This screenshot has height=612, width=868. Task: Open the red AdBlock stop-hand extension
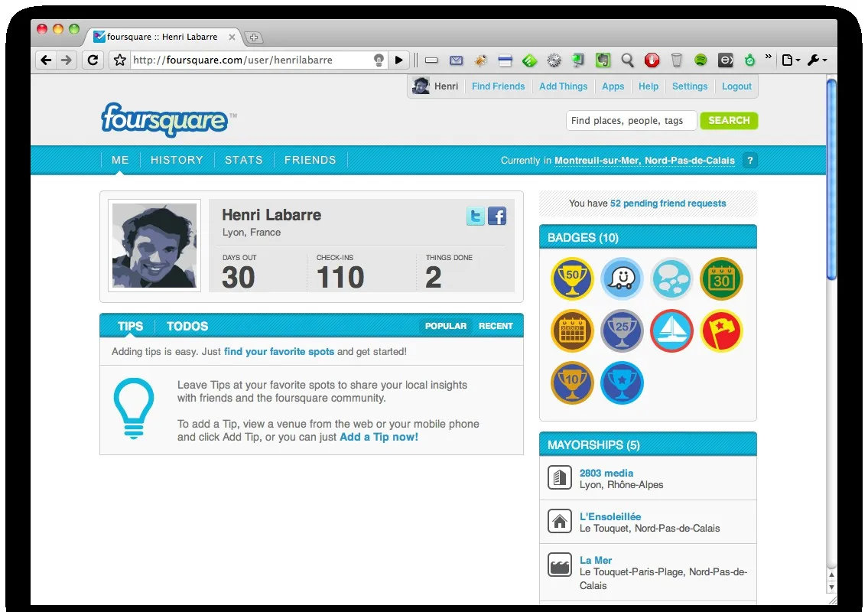[652, 60]
